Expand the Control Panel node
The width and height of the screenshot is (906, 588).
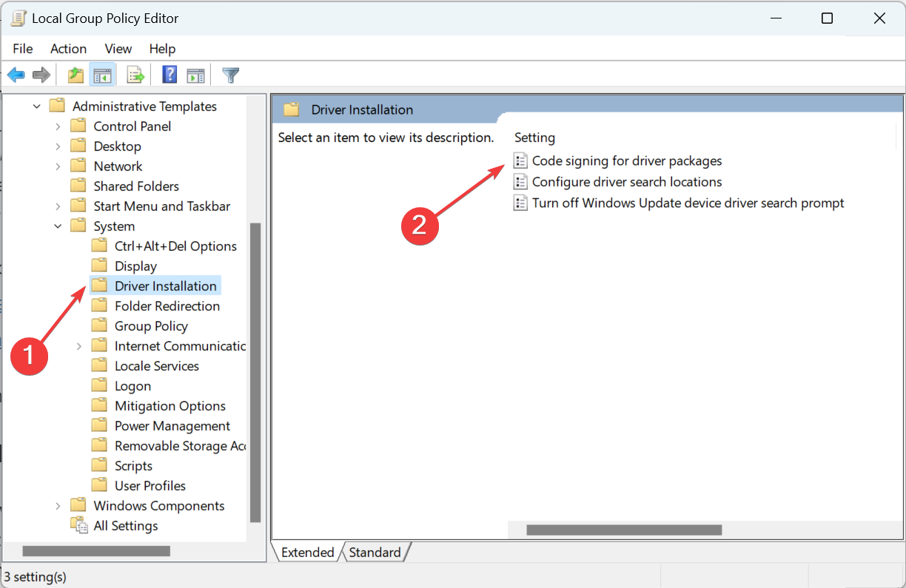pyautogui.click(x=58, y=126)
